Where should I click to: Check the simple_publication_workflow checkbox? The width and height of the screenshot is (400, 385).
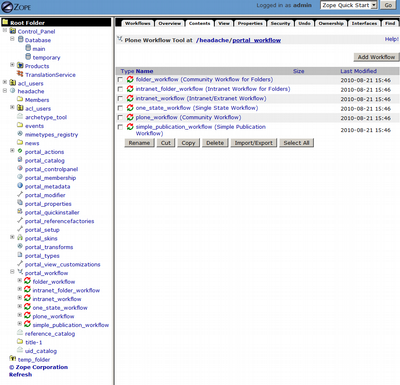[x=120, y=127]
